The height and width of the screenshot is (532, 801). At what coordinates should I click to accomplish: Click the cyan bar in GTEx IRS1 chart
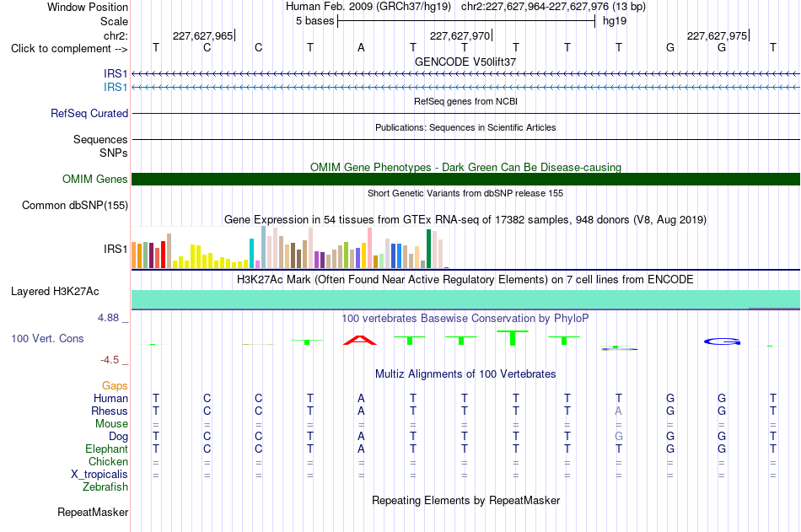[251, 254]
